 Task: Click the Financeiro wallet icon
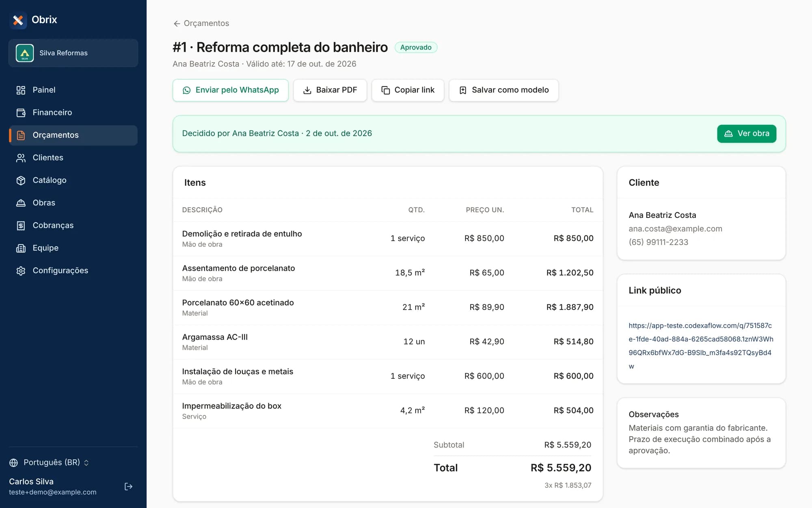pos(21,113)
